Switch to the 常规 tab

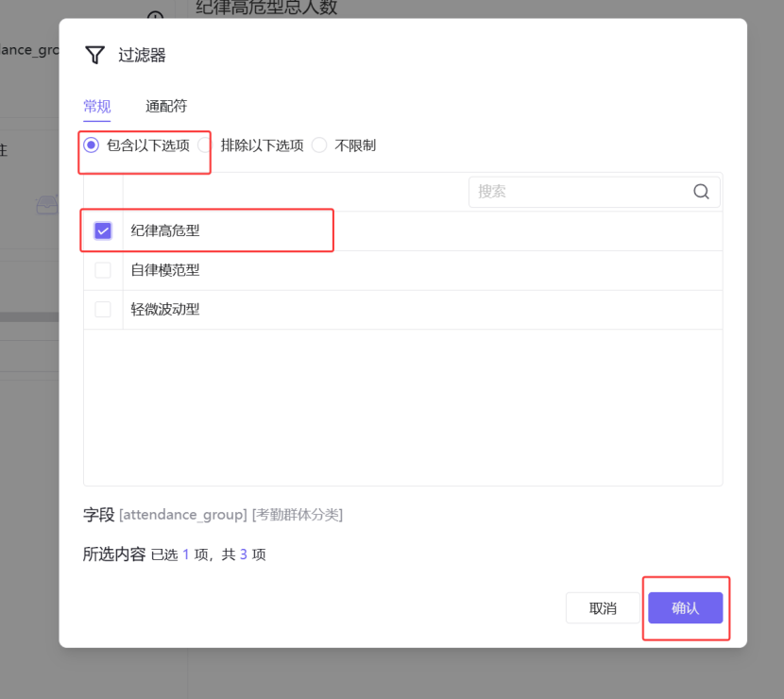97,106
